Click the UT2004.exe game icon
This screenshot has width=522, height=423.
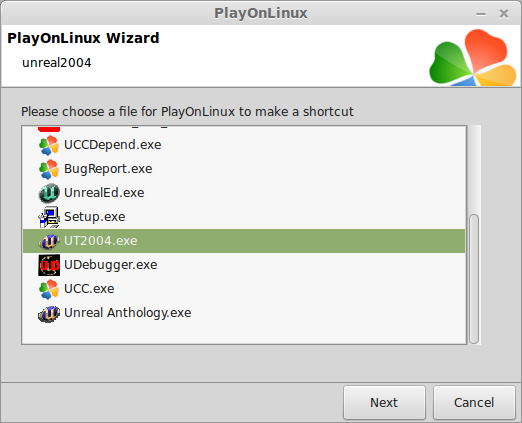[49, 241]
